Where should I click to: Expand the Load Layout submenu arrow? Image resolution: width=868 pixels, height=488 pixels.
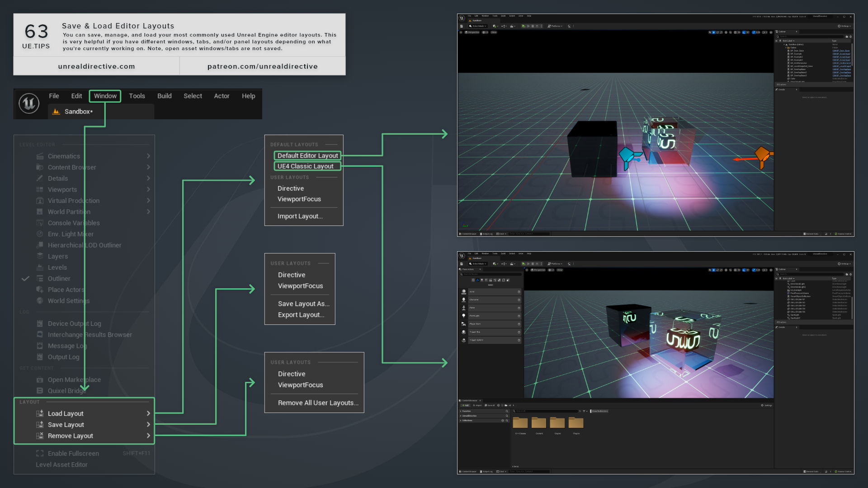click(x=148, y=413)
